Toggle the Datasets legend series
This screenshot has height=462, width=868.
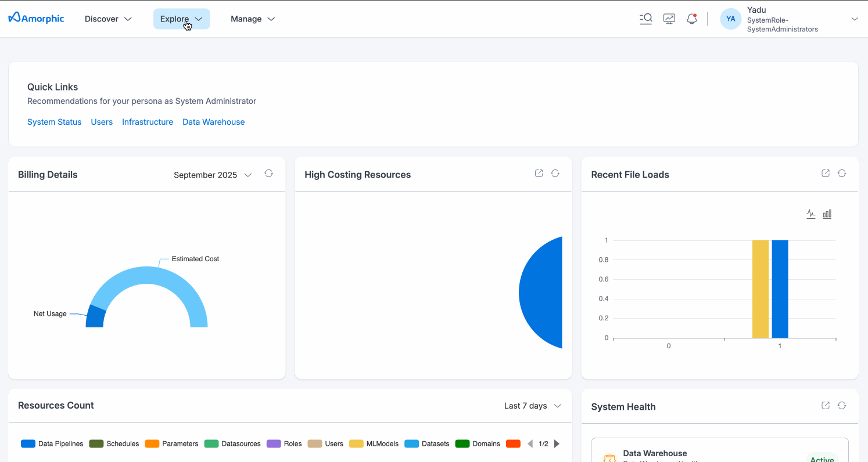427,444
